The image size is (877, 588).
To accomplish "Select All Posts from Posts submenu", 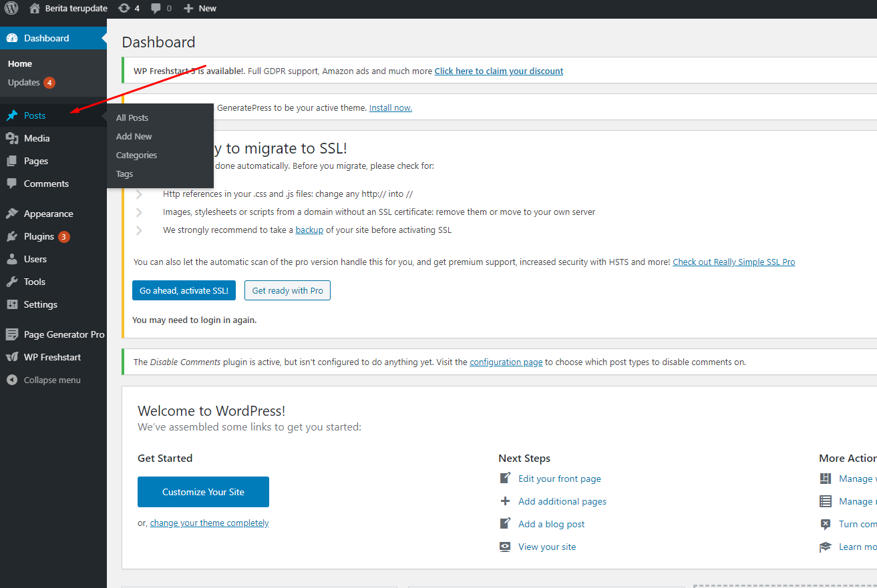I will click(132, 117).
